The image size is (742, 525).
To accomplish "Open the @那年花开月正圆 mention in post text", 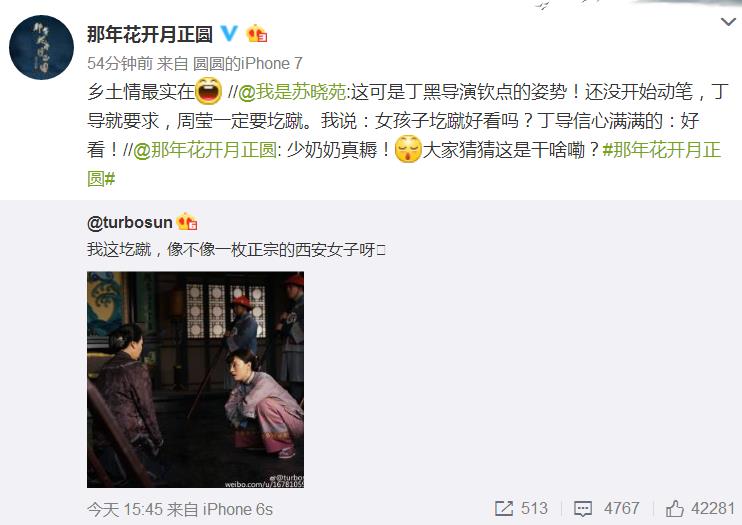I will (x=204, y=150).
